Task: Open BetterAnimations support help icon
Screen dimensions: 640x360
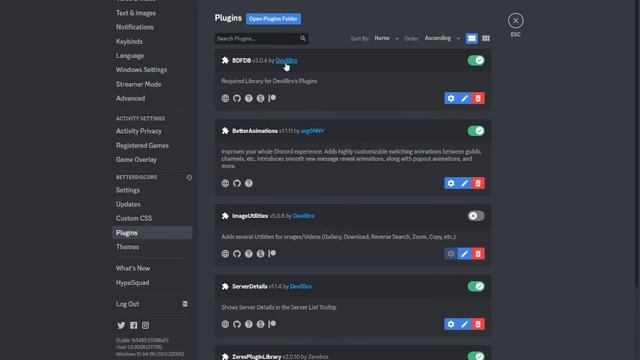Action: pyautogui.click(x=249, y=183)
